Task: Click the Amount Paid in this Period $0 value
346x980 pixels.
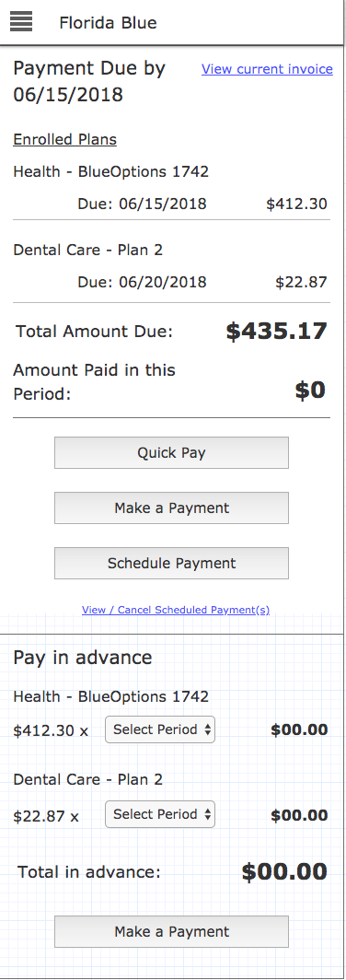Action: pyautogui.click(x=310, y=390)
